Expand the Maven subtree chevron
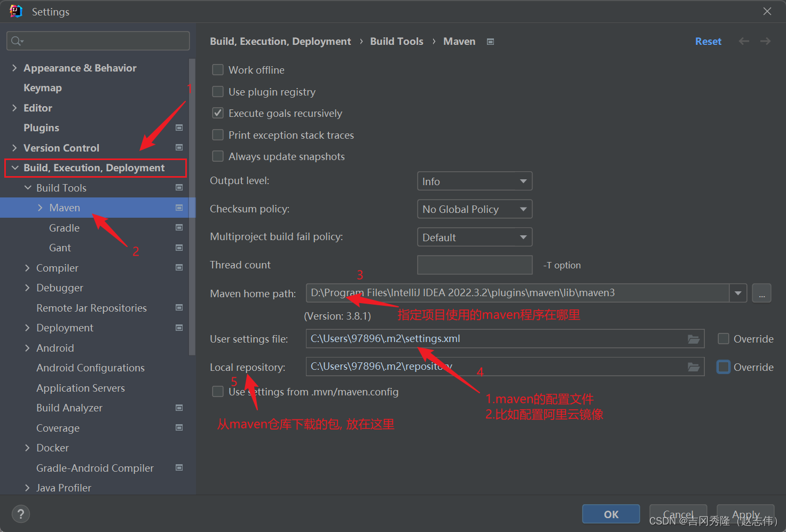Screen dimensions: 786x532 click(41, 208)
